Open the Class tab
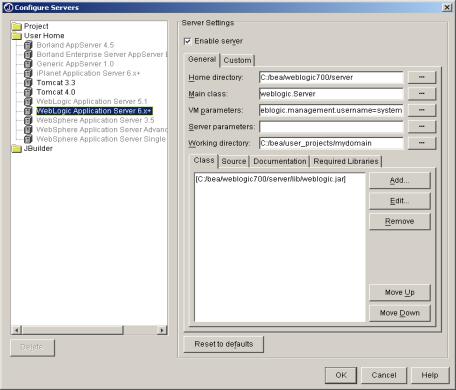This screenshot has width=456, height=390. pos(204,160)
